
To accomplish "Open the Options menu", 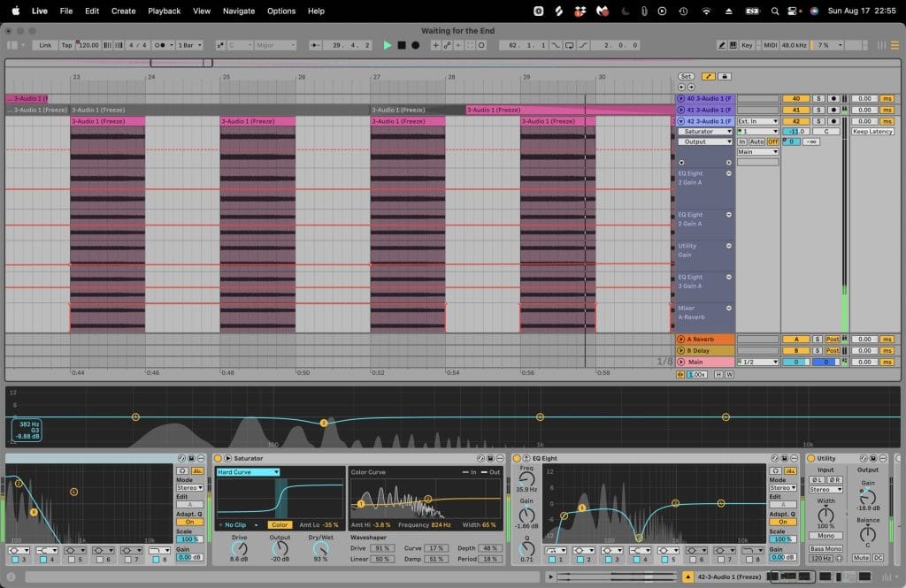I will coord(281,11).
